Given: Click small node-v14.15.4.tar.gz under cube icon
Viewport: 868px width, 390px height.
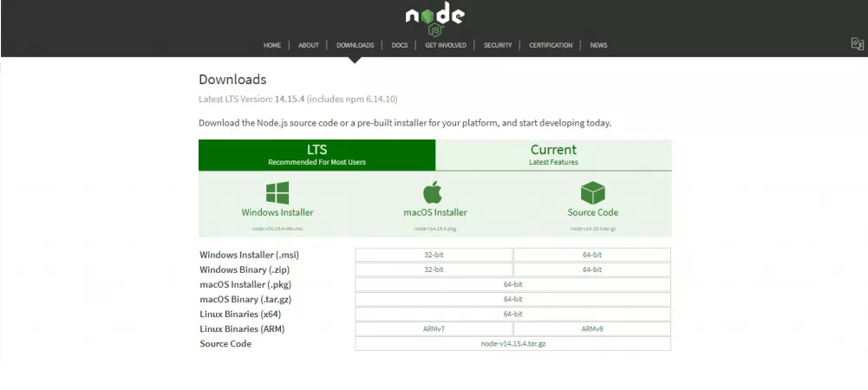Looking at the screenshot, I should [593, 229].
